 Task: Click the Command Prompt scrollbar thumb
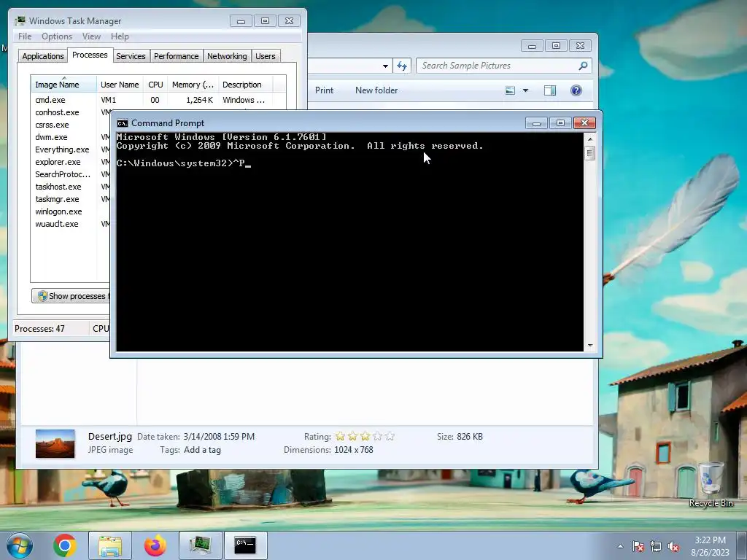tap(589, 153)
